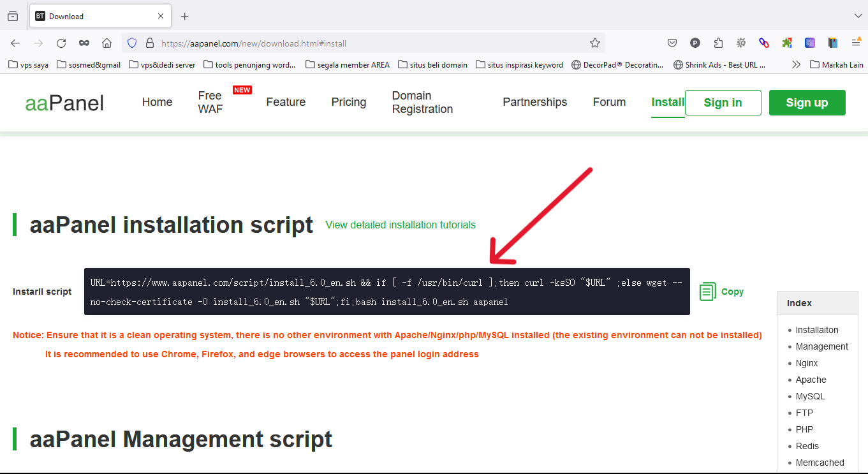This screenshot has height=474, width=868.
Task: Go to the browser home page icon
Action: pos(107,43)
